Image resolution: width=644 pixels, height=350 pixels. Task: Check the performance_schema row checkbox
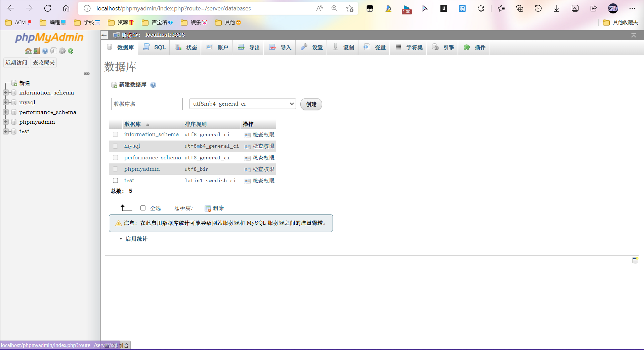[x=116, y=158]
